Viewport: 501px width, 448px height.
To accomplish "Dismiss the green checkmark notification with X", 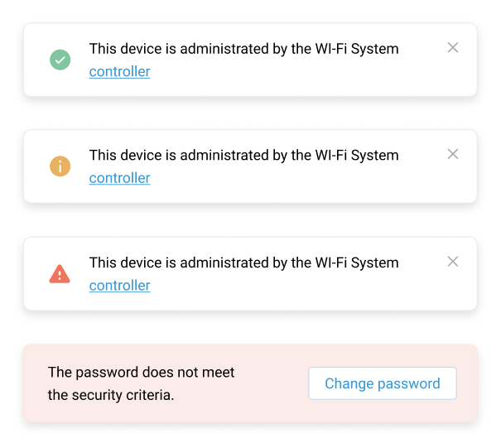I will pyautogui.click(x=453, y=48).
